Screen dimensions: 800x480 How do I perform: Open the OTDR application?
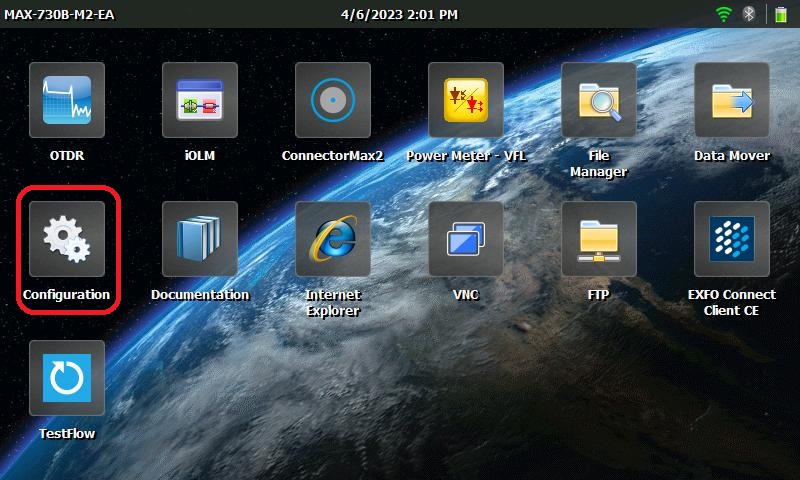(67, 100)
